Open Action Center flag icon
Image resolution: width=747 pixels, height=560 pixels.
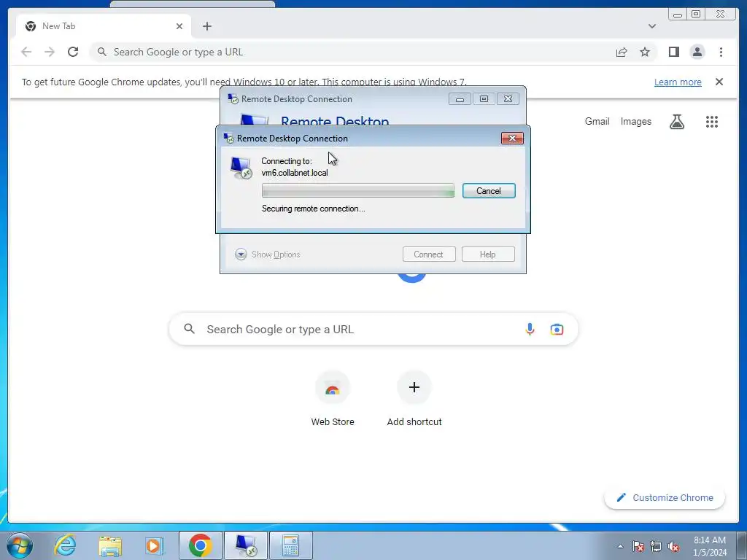pyautogui.click(x=638, y=546)
